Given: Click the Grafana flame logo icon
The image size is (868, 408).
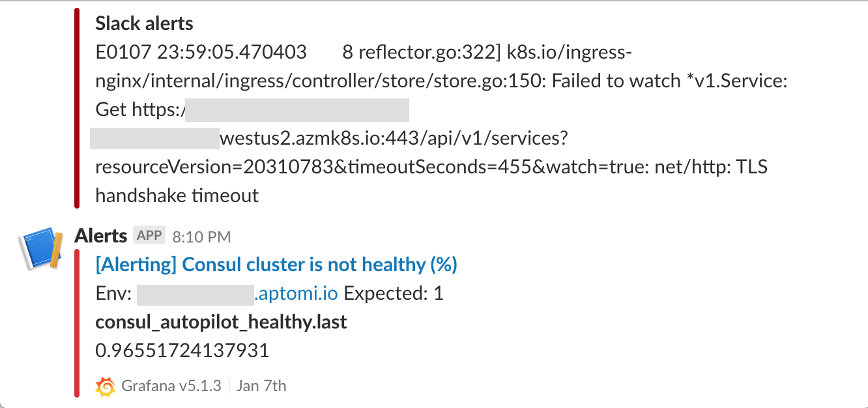Looking at the screenshot, I should tap(106, 386).
